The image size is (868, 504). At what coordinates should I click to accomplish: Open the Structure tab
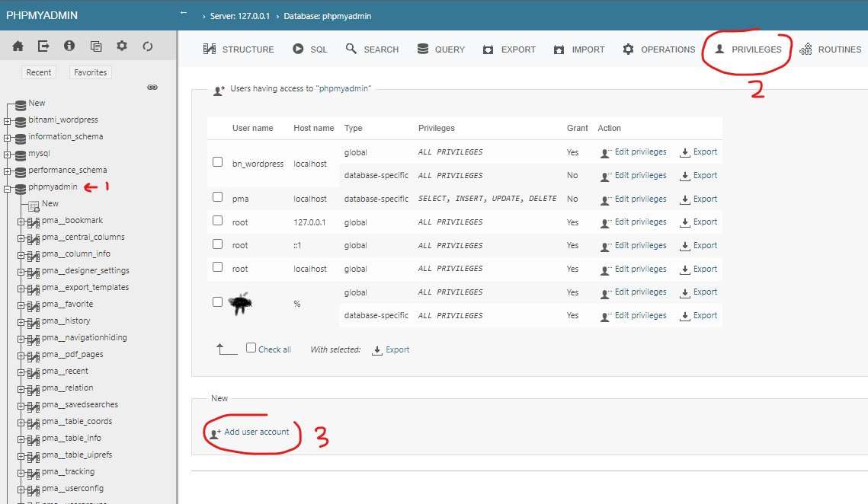[239, 49]
